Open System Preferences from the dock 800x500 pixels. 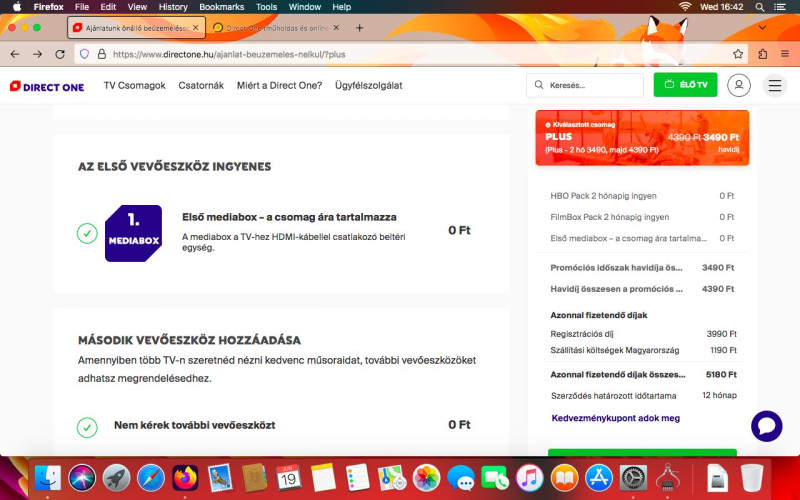pyautogui.click(x=633, y=478)
